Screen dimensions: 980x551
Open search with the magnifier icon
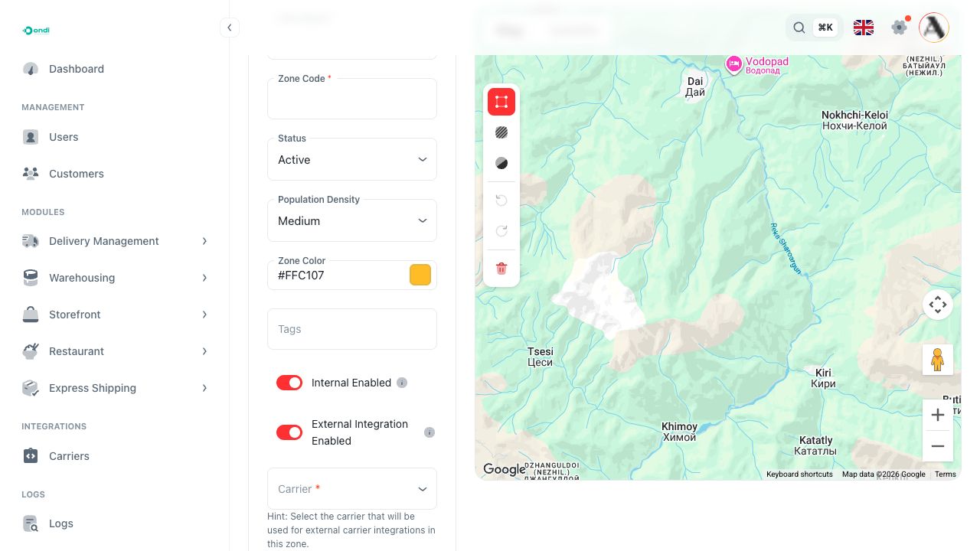click(799, 28)
